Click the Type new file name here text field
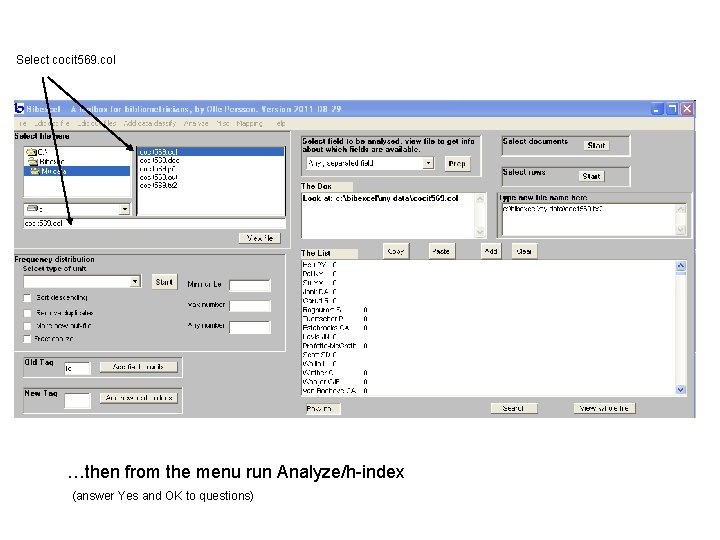Image resolution: width=720 pixels, height=540 pixels. [x=589, y=219]
